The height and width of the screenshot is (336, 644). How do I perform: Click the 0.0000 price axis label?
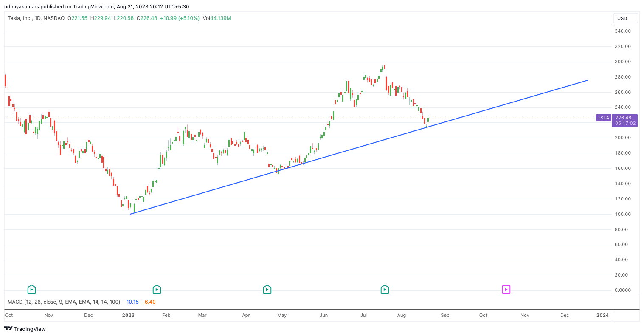(622, 290)
